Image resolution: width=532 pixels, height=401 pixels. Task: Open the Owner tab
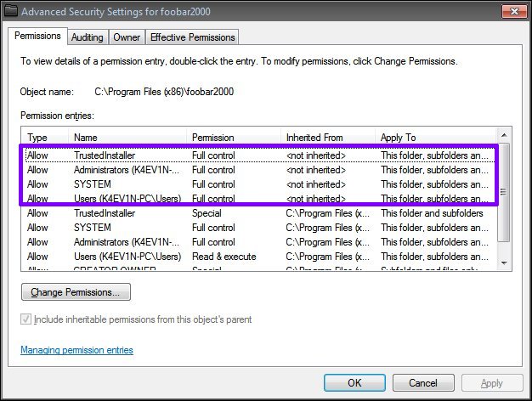click(127, 37)
